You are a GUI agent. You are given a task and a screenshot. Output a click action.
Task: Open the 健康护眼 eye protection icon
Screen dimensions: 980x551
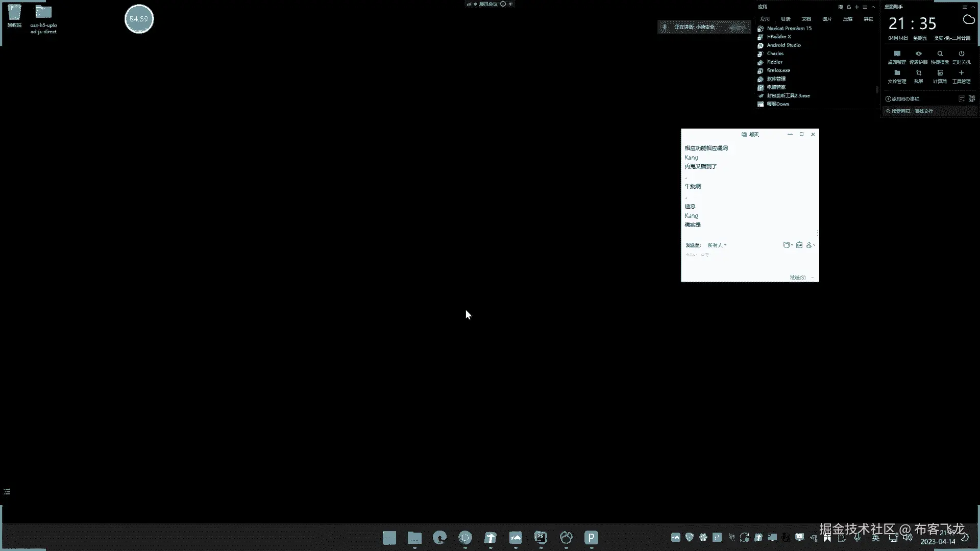click(x=918, y=54)
